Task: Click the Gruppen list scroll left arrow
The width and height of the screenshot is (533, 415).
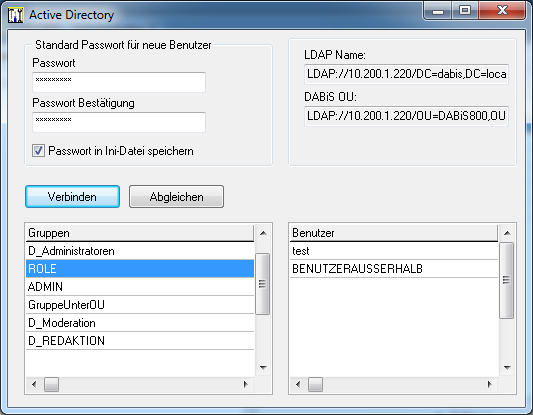Action: click(34, 384)
